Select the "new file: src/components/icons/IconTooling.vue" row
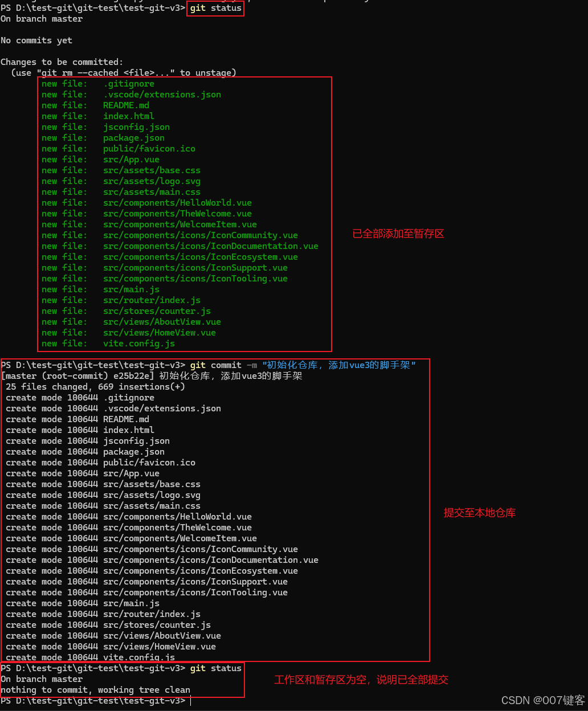This screenshot has height=711, width=588. (165, 279)
